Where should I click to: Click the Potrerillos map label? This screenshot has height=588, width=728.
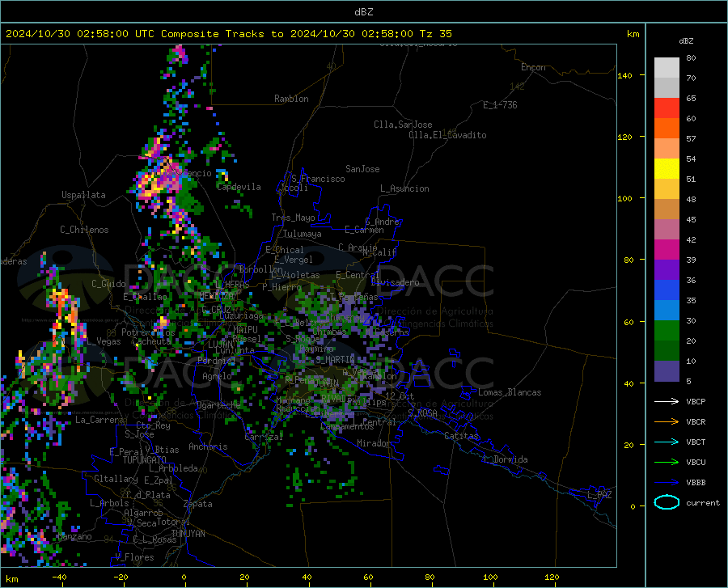pos(148,332)
